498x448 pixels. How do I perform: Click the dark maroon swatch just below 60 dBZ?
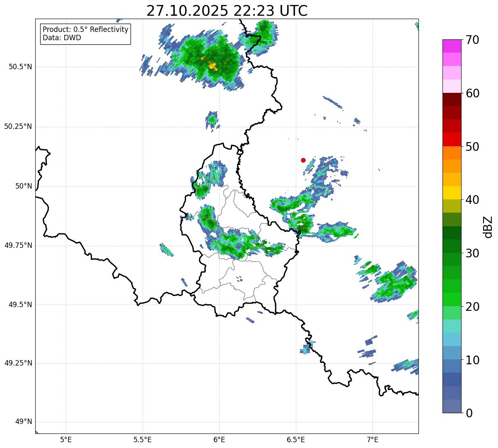point(452,99)
